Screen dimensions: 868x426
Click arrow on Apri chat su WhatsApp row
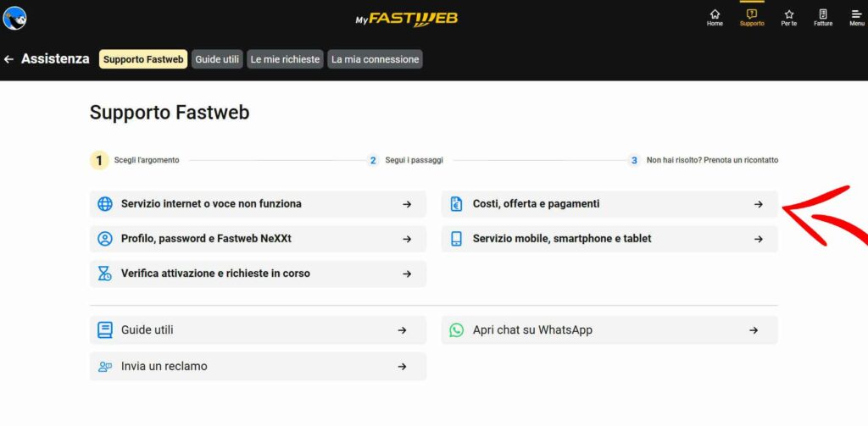(754, 330)
